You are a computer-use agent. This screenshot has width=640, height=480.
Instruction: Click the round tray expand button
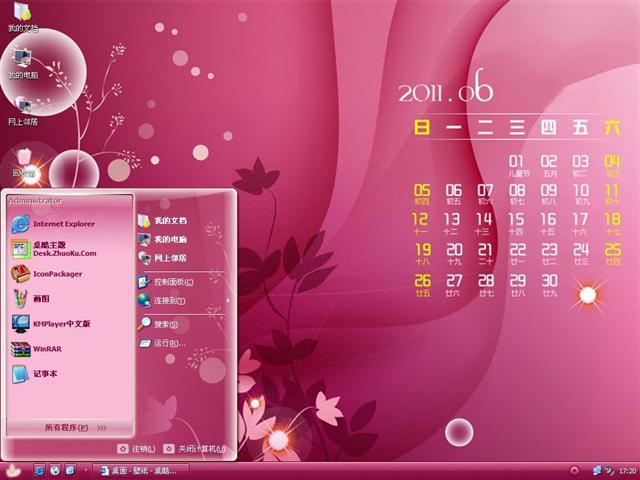[x=574, y=471]
